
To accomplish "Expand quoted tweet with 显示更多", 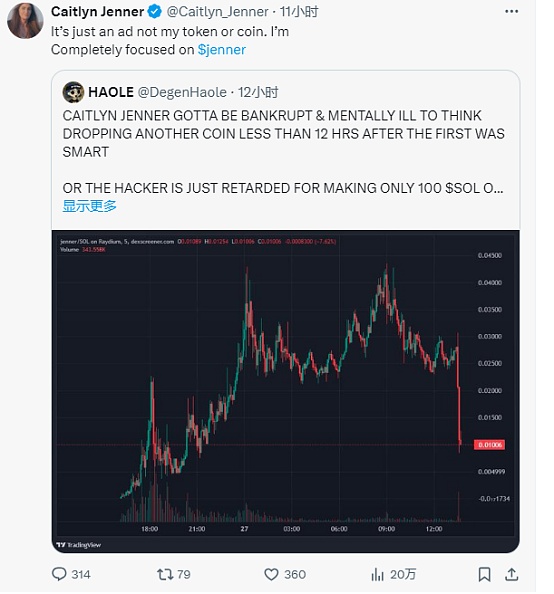I will click(x=89, y=206).
